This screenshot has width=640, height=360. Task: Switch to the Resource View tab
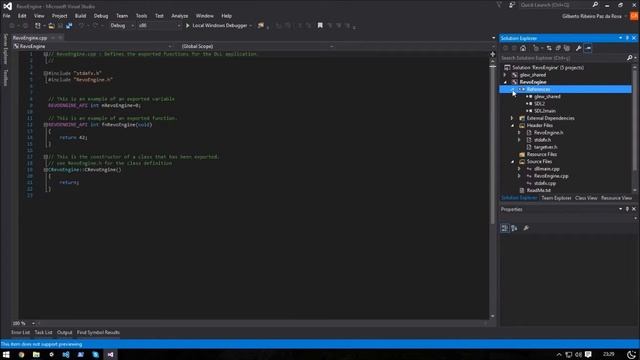[x=616, y=198]
